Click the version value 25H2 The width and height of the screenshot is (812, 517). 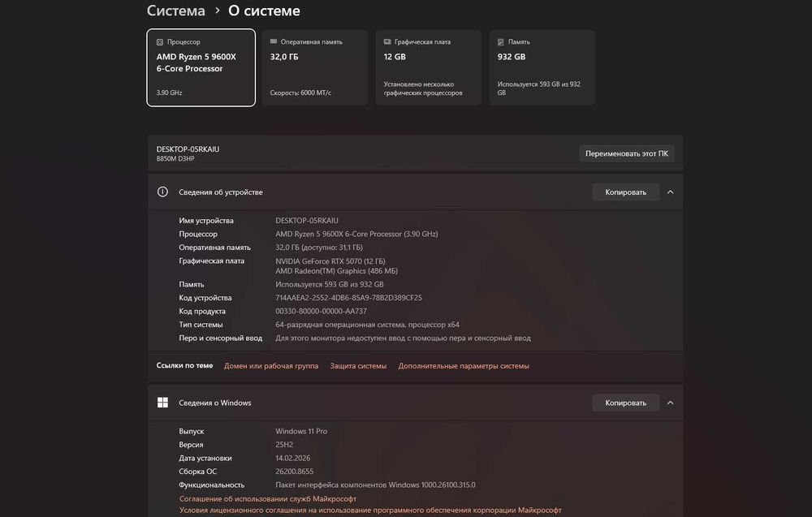pyautogui.click(x=284, y=445)
